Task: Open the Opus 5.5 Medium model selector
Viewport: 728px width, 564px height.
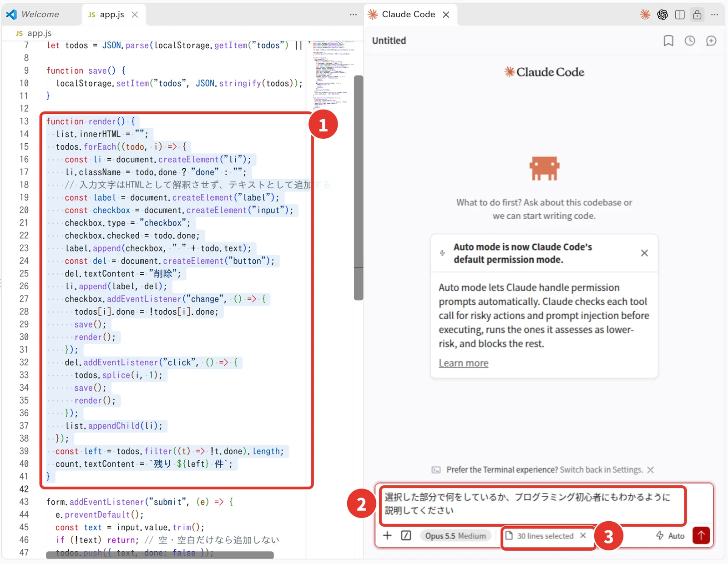Action: 455,536
